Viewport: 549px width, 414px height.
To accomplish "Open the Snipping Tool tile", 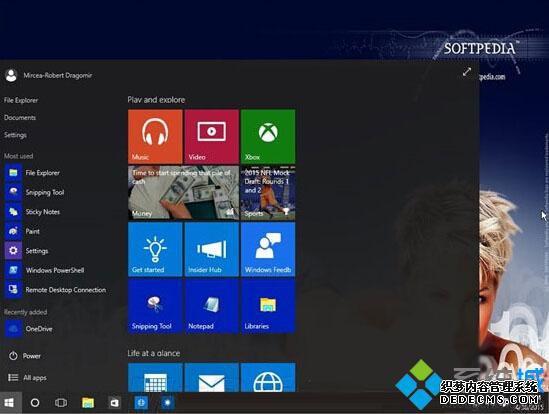I will [155, 306].
